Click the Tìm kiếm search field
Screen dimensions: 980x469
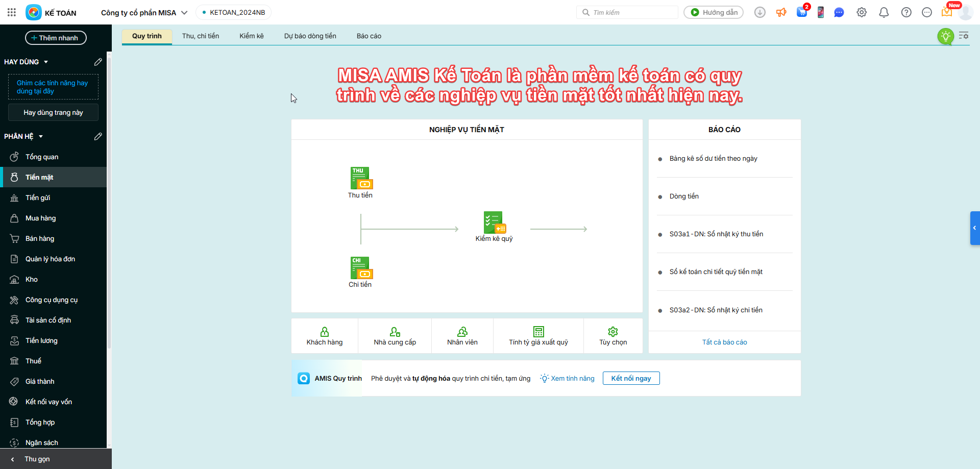(x=627, y=12)
